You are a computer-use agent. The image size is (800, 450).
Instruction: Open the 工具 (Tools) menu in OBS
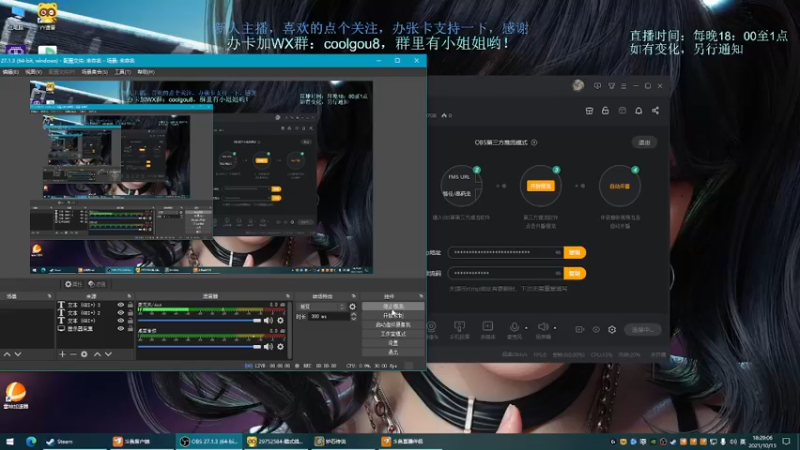click(x=122, y=72)
